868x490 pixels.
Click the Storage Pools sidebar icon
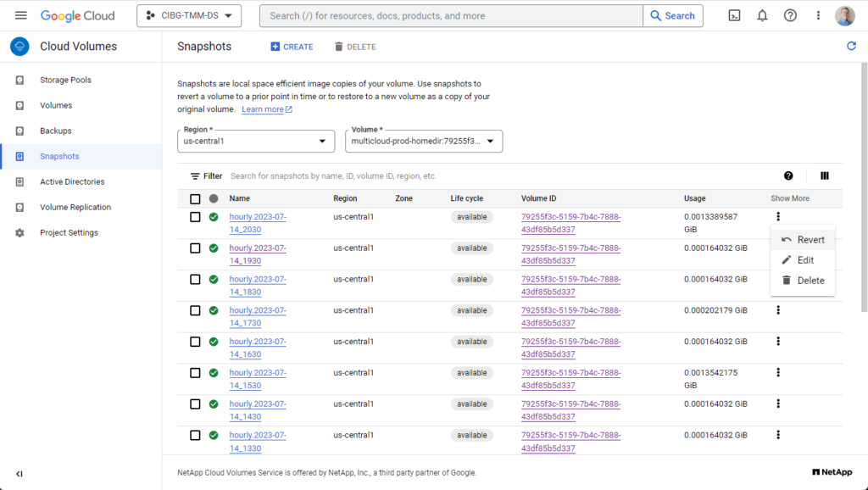pyautogui.click(x=20, y=80)
